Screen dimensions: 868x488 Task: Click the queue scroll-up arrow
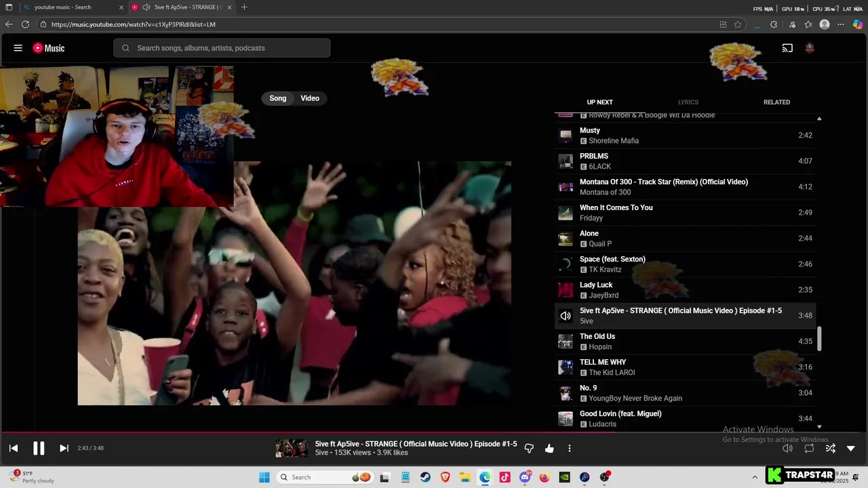tap(819, 119)
